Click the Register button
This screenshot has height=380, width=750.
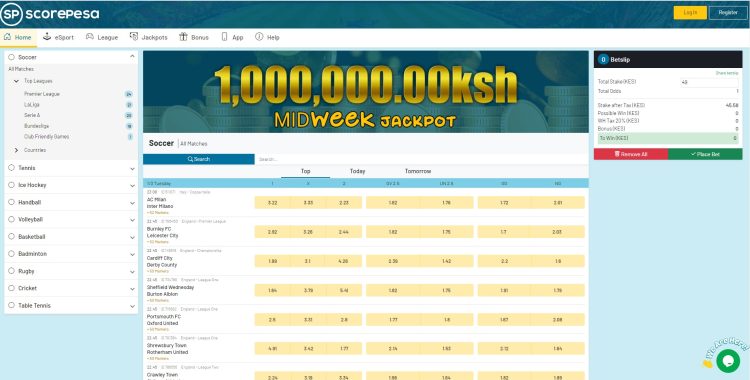click(728, 12)
